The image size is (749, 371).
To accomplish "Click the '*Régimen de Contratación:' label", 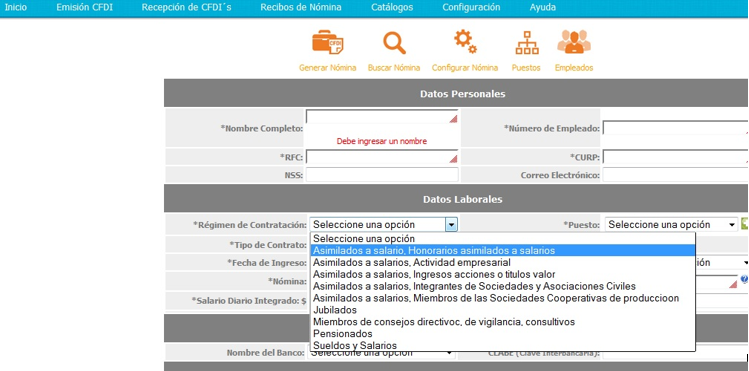I will [249, 224].
